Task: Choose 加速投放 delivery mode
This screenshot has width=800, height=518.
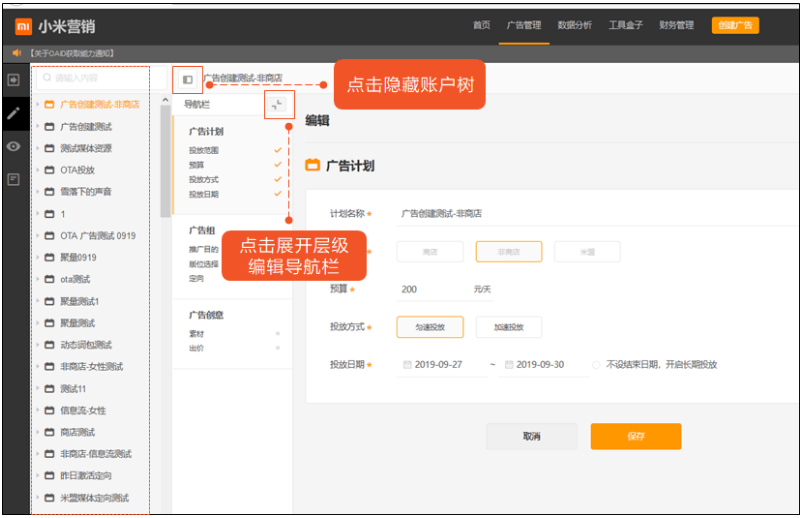Action: click(x=509, y=327)
